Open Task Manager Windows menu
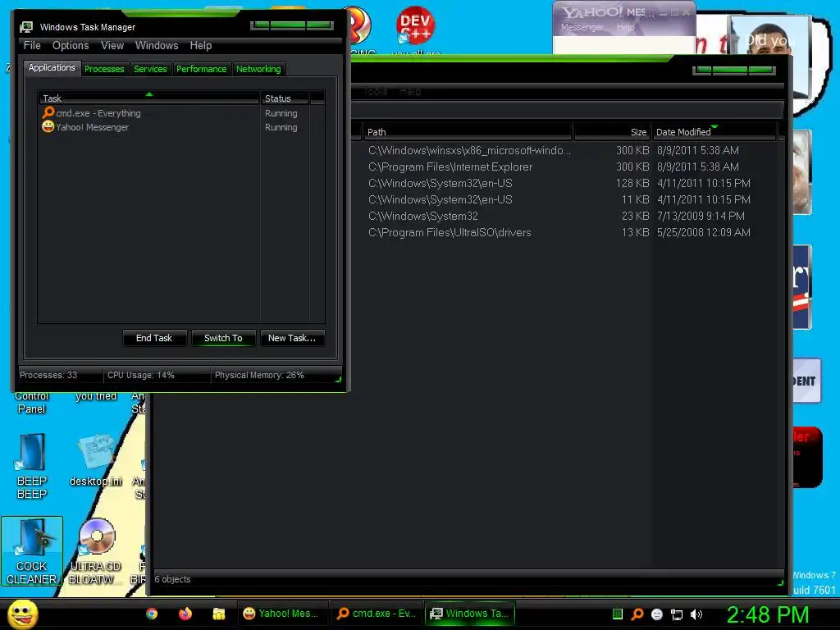Image resolution: width=840 pixels, height=630 pixels. click(x=157, y=46)
